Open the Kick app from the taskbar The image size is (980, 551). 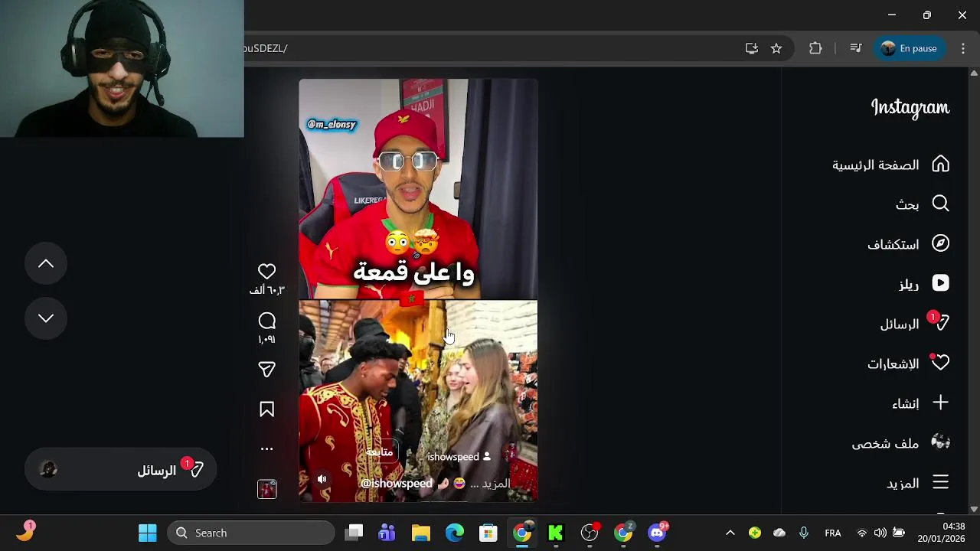pyautogui.click(x=556, y=533)
